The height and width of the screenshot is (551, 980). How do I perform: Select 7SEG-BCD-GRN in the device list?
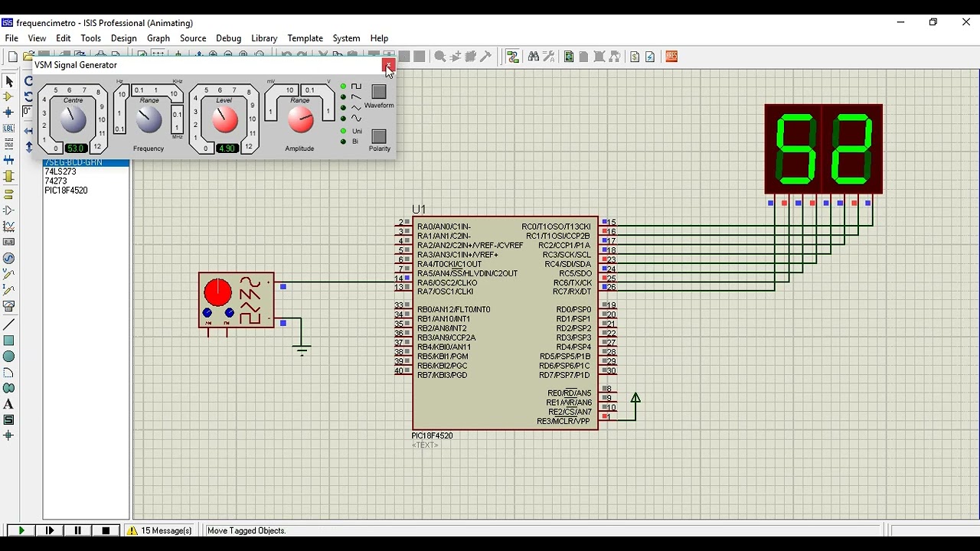pyautogui.click(x=86, y=163)
